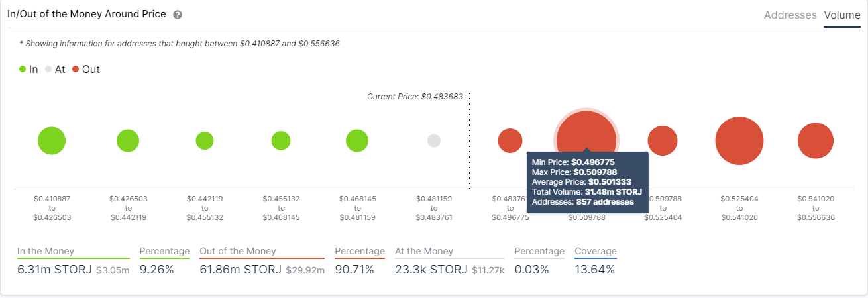Viewport: 868px width, 298px height.
Task: Click the green bubble above $0.468145 range
Action: pos(357,140)
